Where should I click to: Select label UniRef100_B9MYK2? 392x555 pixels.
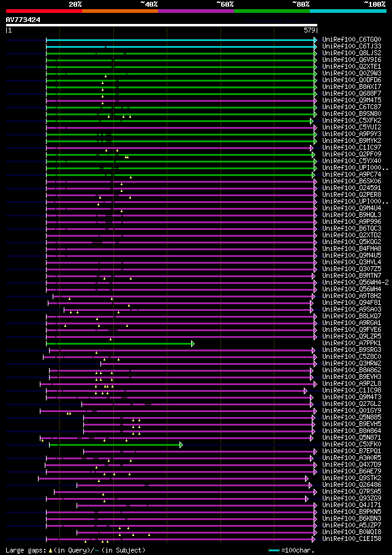pyautogui.click(x=352, y=141)
